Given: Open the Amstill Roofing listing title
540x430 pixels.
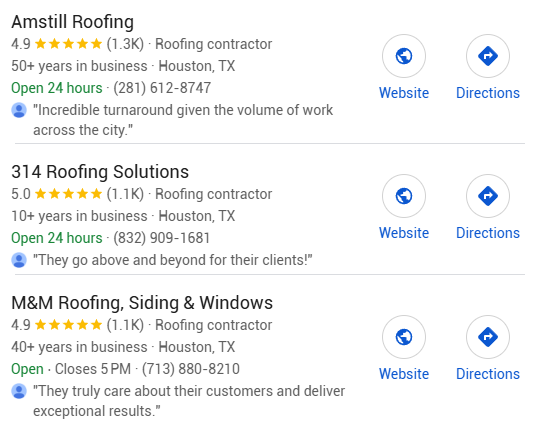Looking at the screenshot, I should pos(73,22).
